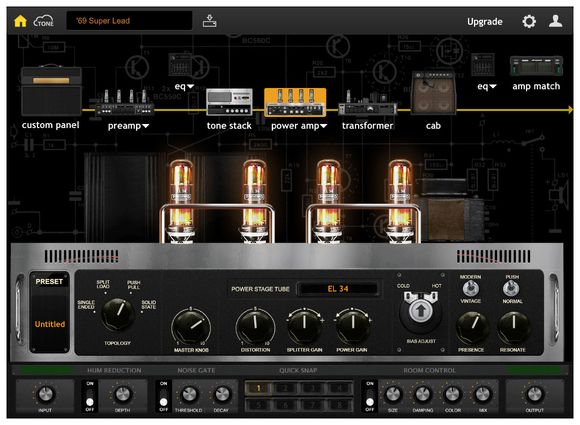Viewport: 580px width, 425px height.
Task: Click the Hum Reduction Depth knob
Action: [122, 394]
